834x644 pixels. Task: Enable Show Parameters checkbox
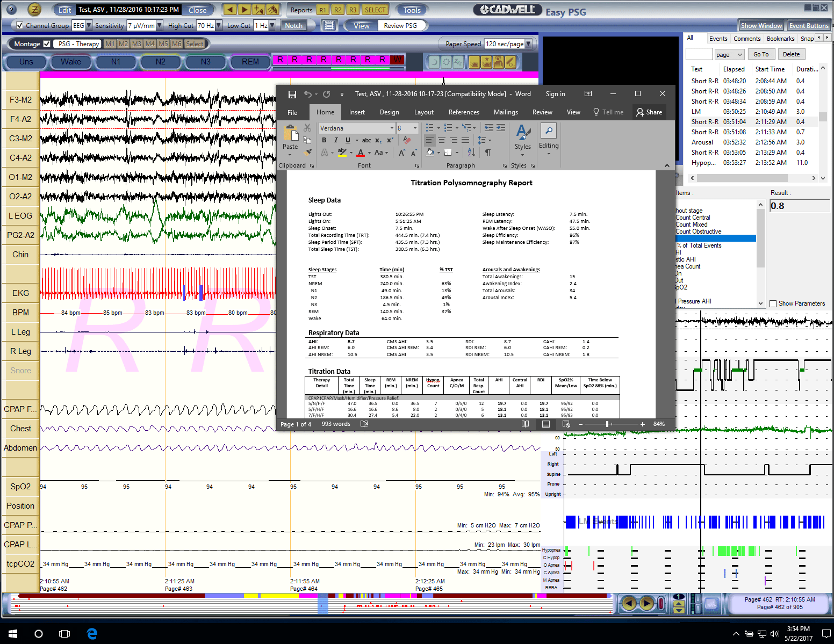pyautogui.click(x=773, y=303)
